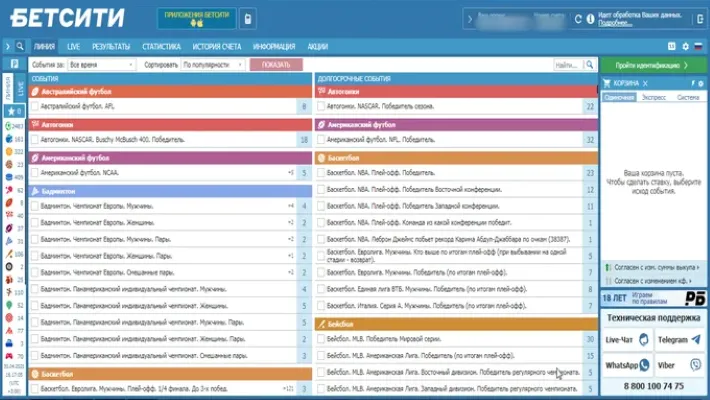This screenshot has width=710, height=400.
Task: Check NASCAR Buschy McBusch 400 checkbox
Action: tap(35, 140)
